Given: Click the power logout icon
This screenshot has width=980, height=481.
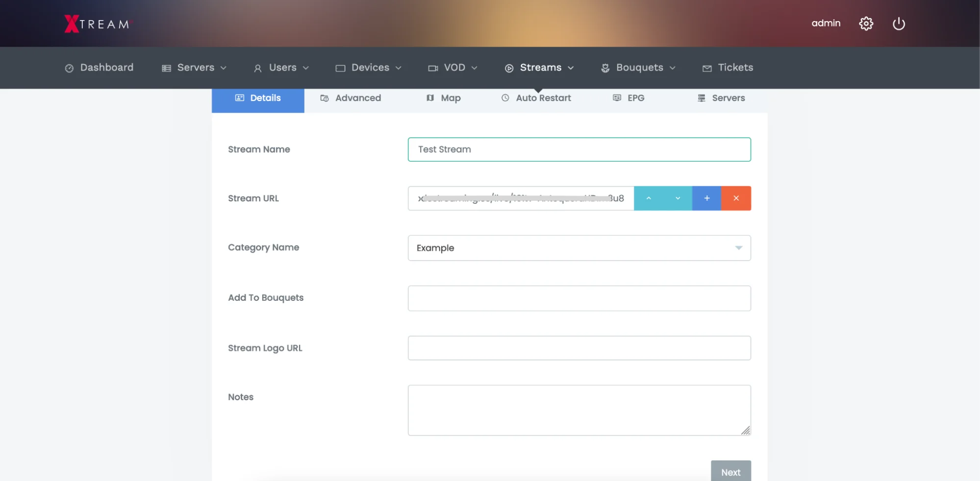Looking at the screenshot, I should (x=898, y=24).
